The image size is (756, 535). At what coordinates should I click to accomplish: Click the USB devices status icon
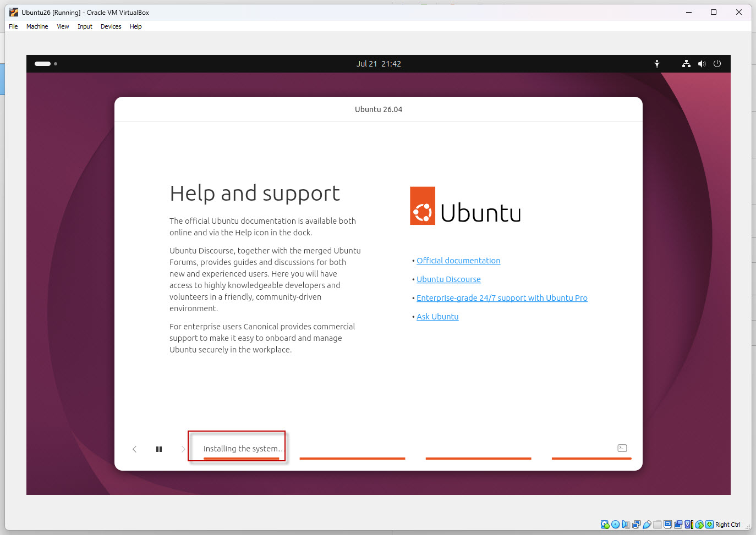click(647, 525)
